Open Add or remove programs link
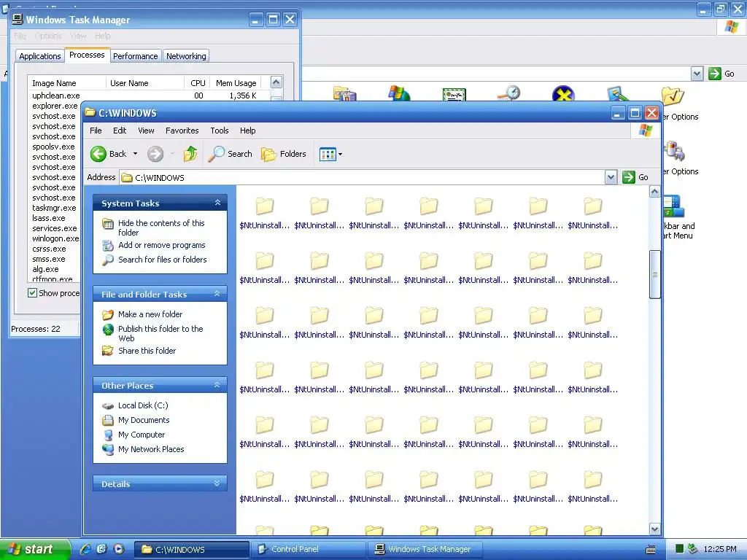The height and width of the screenshot is (560, 747). 161,245
